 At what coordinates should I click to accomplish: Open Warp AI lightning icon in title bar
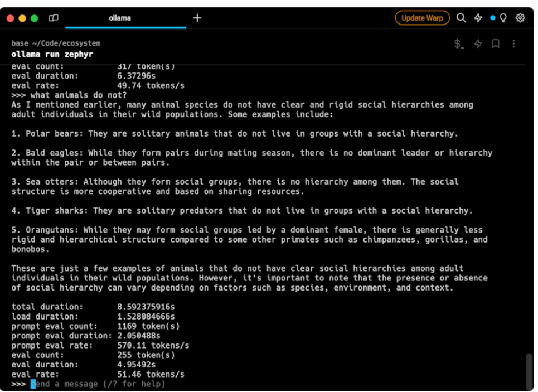point(478,18)
